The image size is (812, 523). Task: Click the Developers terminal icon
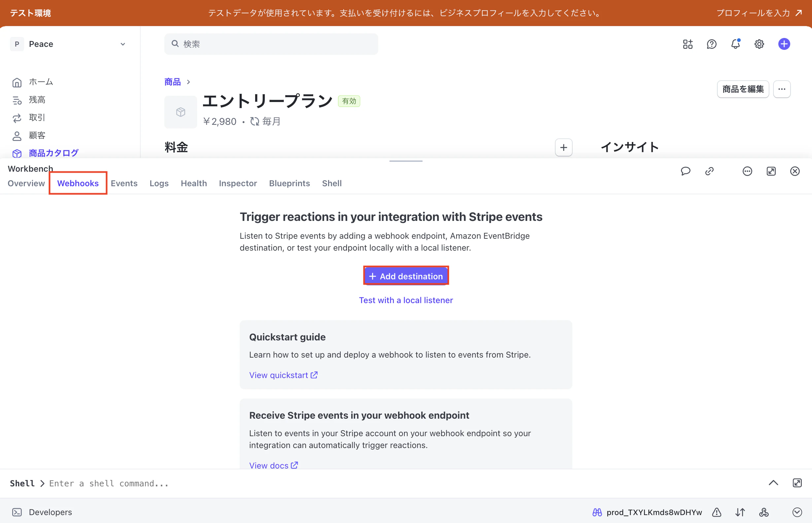[17, 512]
